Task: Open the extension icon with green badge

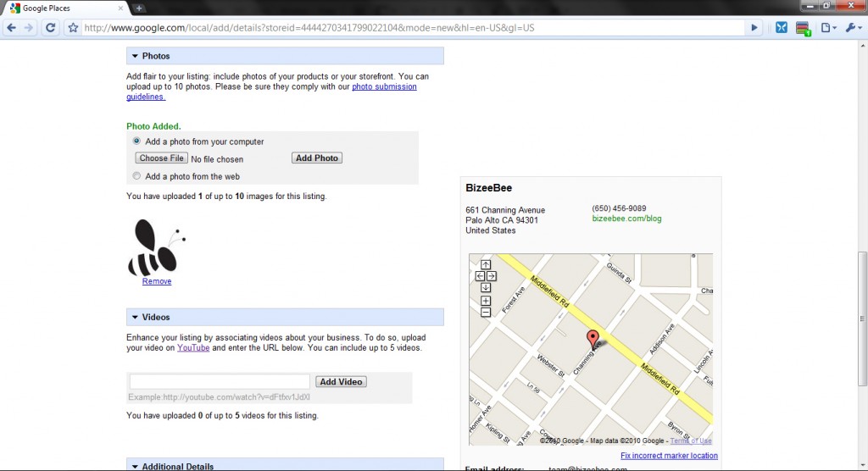Action: pos(804,28)
